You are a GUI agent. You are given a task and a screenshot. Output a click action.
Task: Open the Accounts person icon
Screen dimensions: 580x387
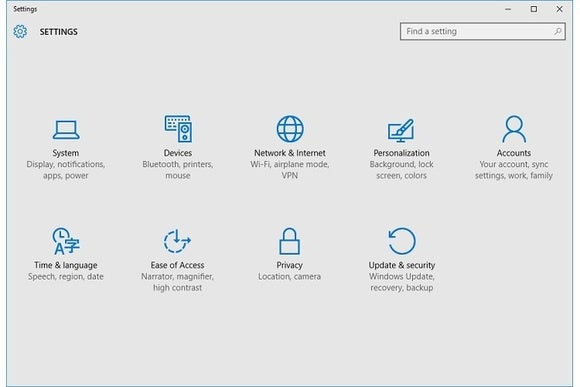[514, 129]
